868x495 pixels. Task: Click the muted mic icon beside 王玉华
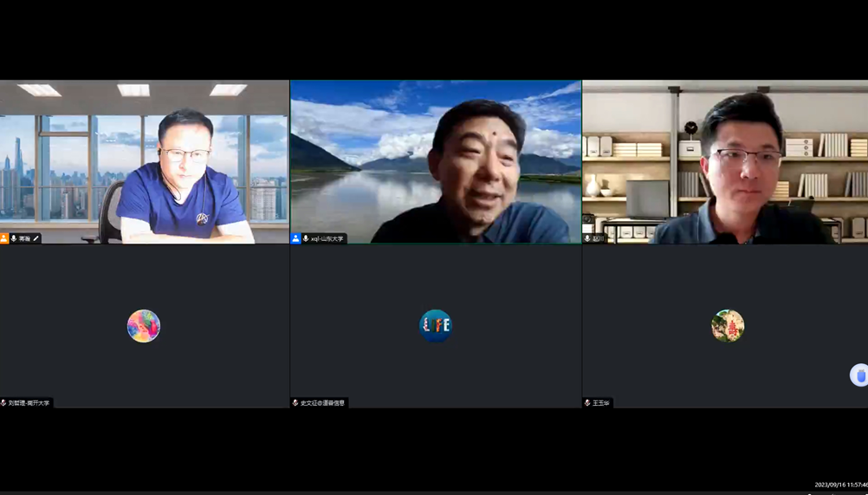pyautogui.click(x=588, y=403)
